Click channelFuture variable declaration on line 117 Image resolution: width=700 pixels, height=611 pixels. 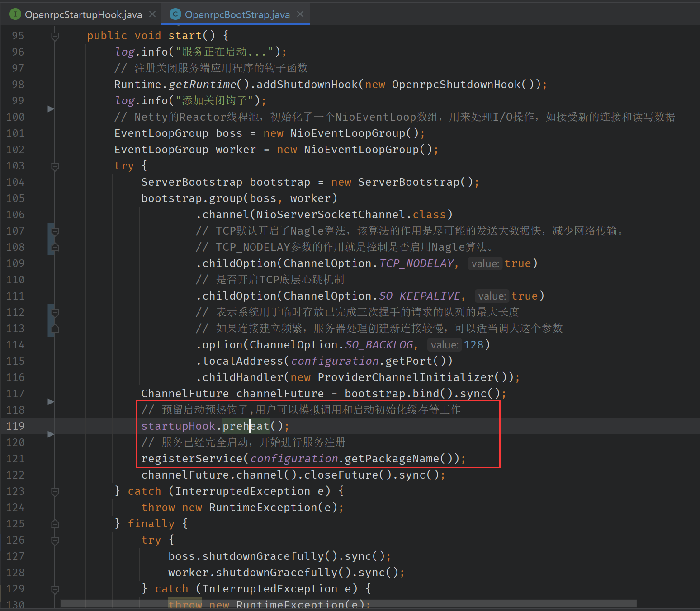[280, 394]
